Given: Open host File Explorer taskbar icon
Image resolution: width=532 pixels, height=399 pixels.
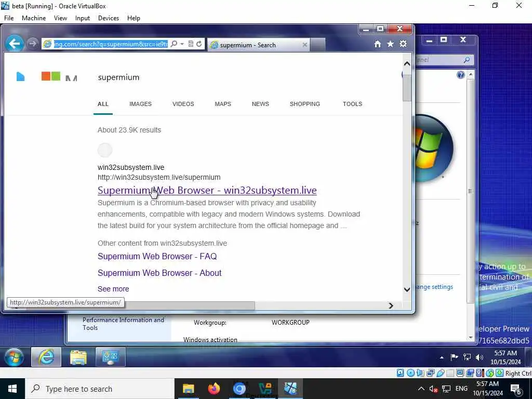Looking at the screenshot, I should point(188,389).
